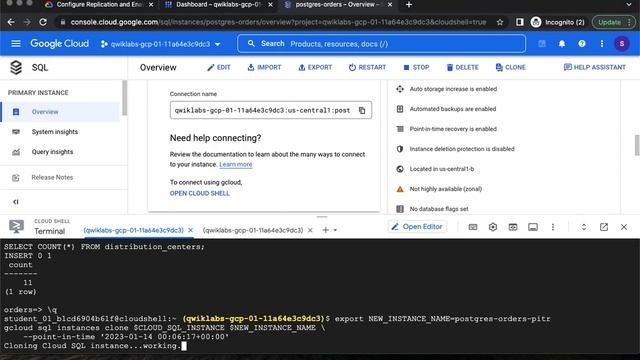Open the notifications bell
The width and height of the screenshot is (640, 360).
pos(562,44)
